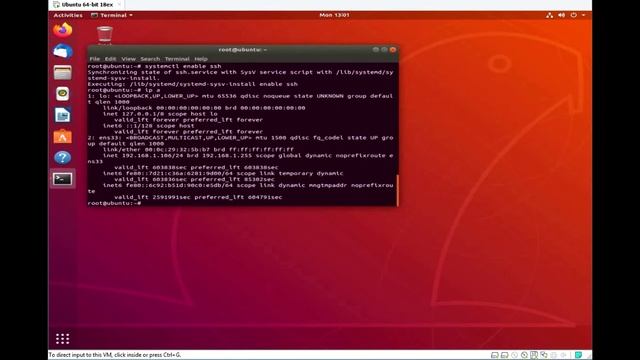This screenshot has height=360, width=640.
Task: Open the Terminal app menu dropdown in top bar
Action: pos(112,15)
